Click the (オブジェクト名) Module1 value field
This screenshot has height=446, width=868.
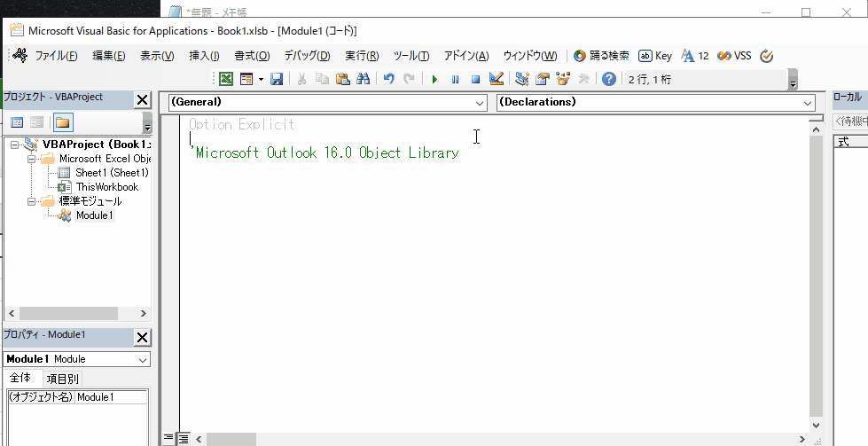[111, 396]
